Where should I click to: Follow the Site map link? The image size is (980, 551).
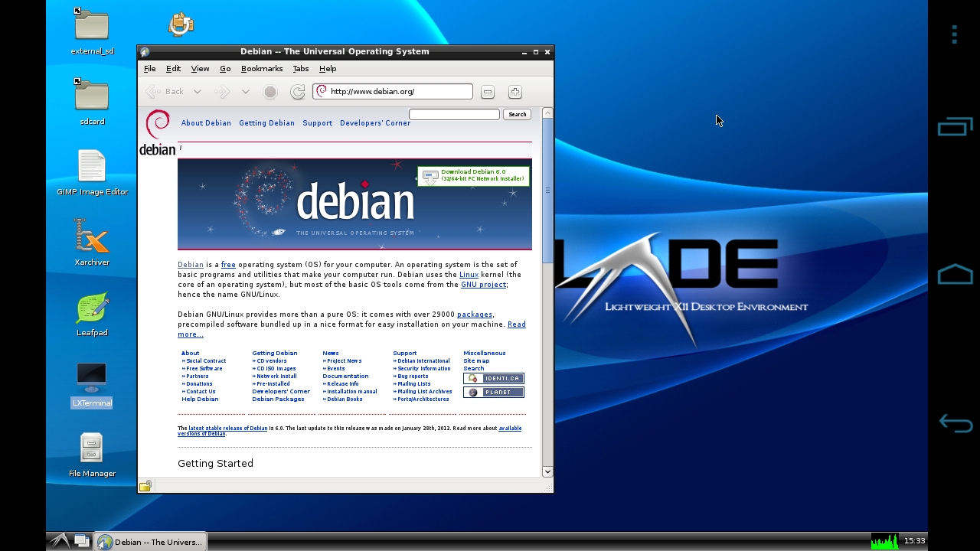(x=476, y=361)
